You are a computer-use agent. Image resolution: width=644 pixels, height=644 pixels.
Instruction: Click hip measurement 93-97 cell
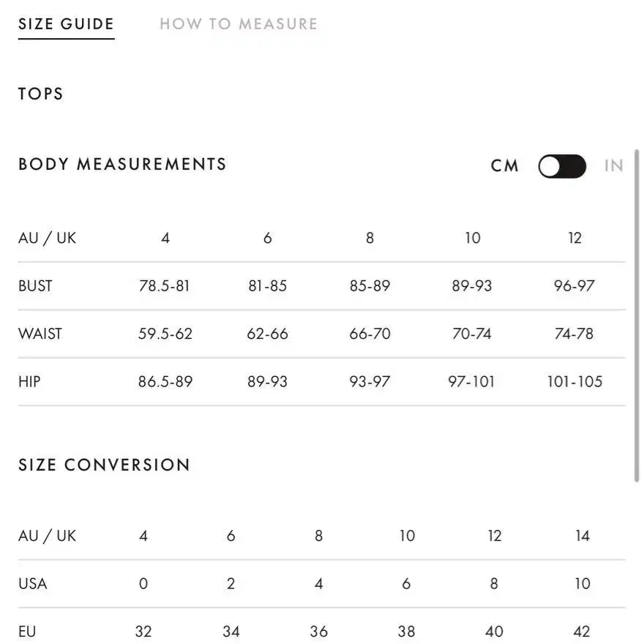370,381
